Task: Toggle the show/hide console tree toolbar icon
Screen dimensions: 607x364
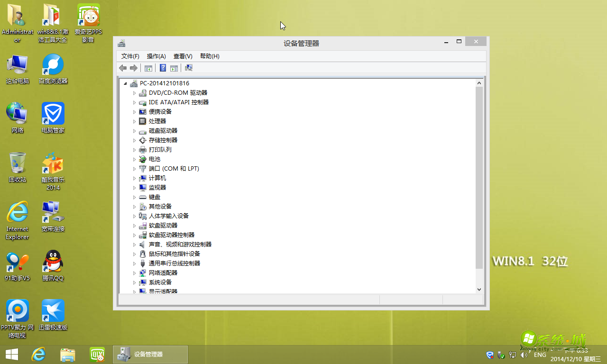Action: [148, 68]
